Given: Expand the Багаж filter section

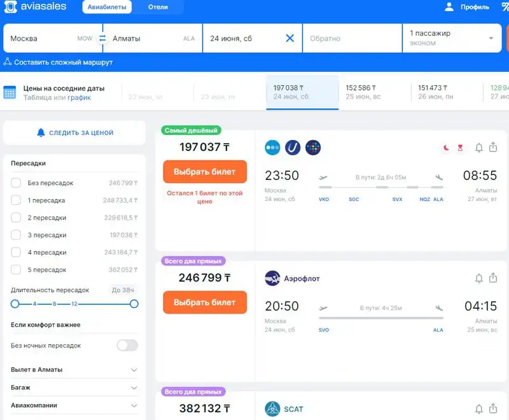Looking at the screenshot, I should click(134, 388).
